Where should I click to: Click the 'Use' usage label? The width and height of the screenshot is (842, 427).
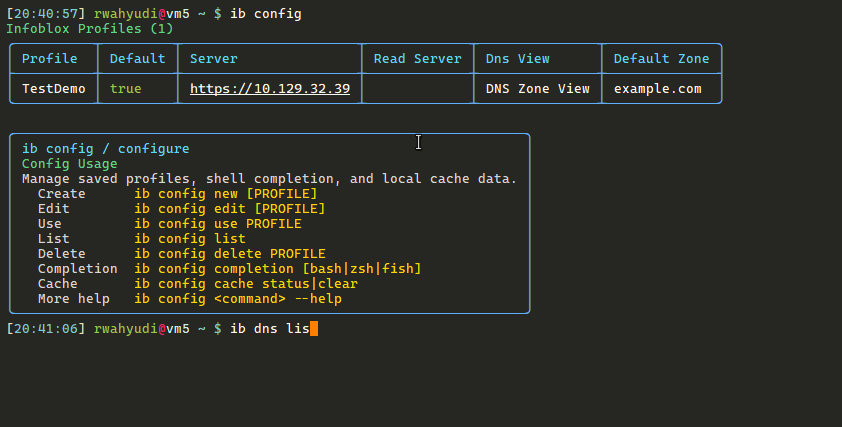click(x=50, y=224)
